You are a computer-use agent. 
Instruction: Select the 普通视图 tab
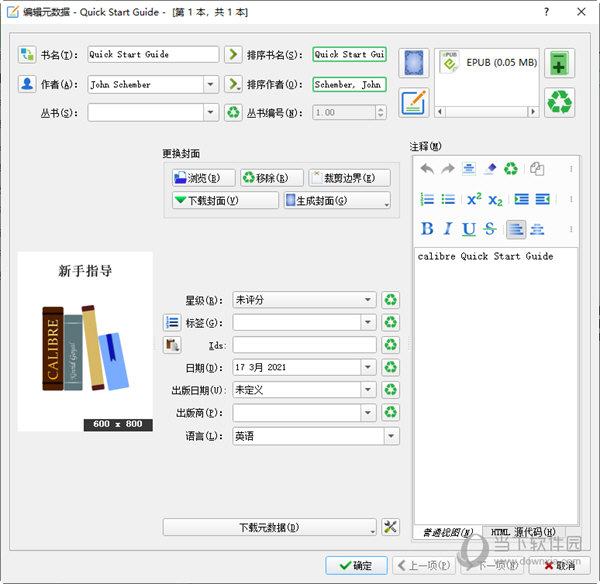click(x=447, y=531)
